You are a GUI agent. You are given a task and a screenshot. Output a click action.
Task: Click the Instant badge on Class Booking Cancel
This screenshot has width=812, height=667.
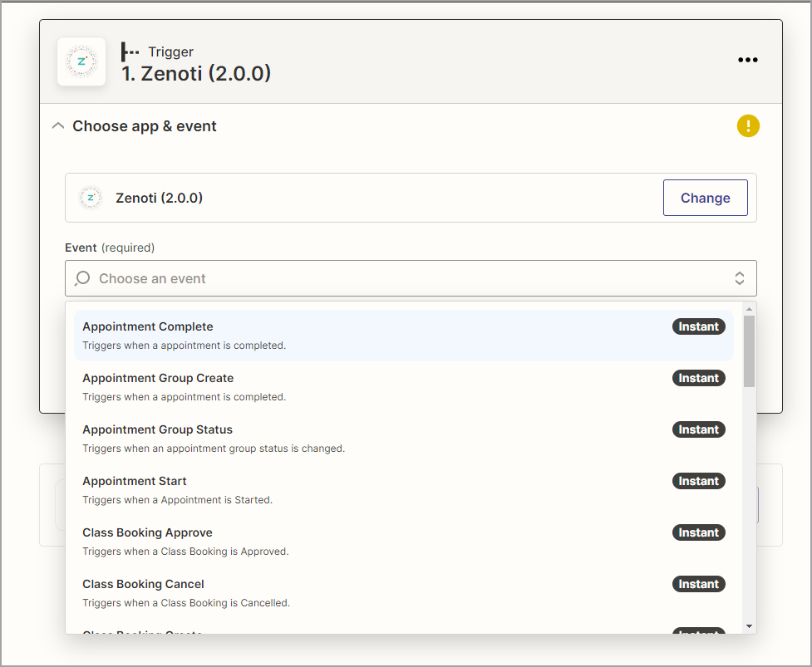point(699,584)
